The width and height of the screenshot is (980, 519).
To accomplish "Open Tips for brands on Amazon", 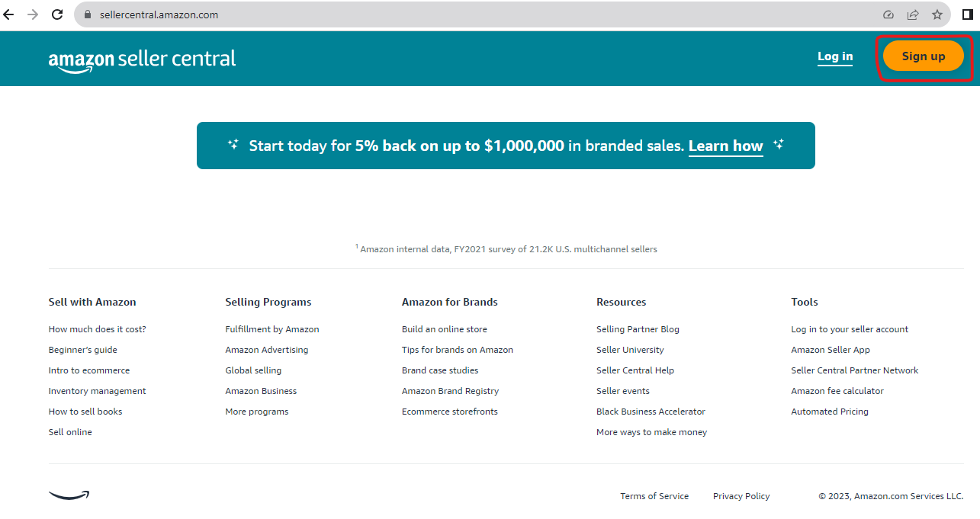I will coord(458,350).
